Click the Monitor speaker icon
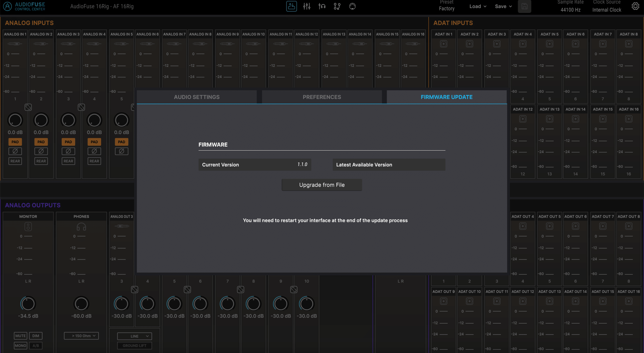The height and width of the screenshot is (353, 644). pos(28,227)
